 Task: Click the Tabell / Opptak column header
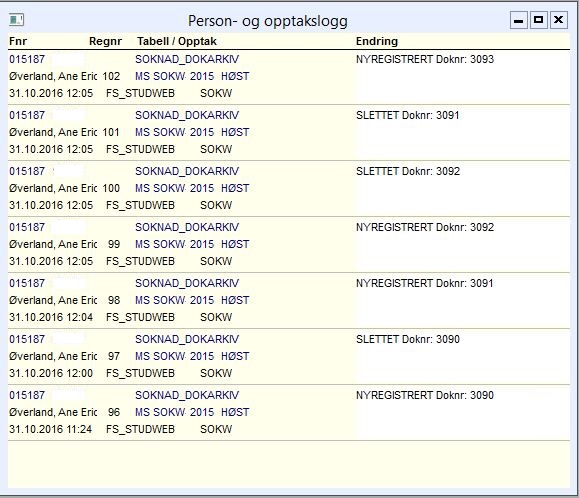pos(177,41)
